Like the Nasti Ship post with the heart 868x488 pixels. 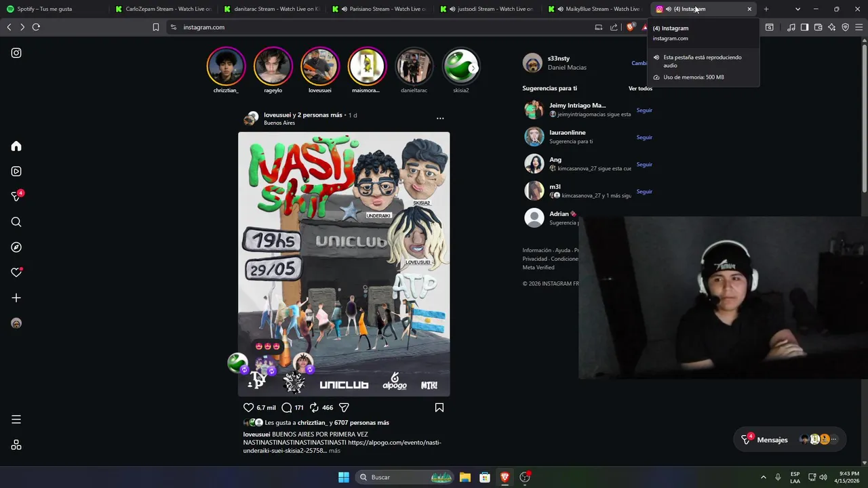[248, 407]
